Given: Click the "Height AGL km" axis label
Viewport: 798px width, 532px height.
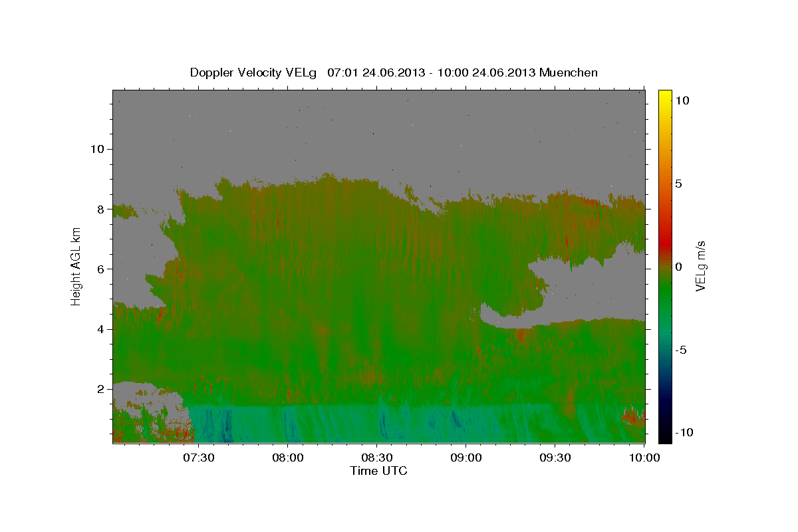Looking at the screenshot, I should (x=76, y=266).
